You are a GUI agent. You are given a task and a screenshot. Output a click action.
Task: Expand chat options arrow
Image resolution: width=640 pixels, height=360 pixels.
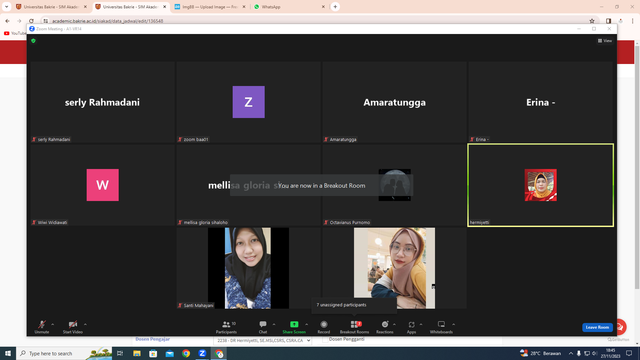click(274, 324)
